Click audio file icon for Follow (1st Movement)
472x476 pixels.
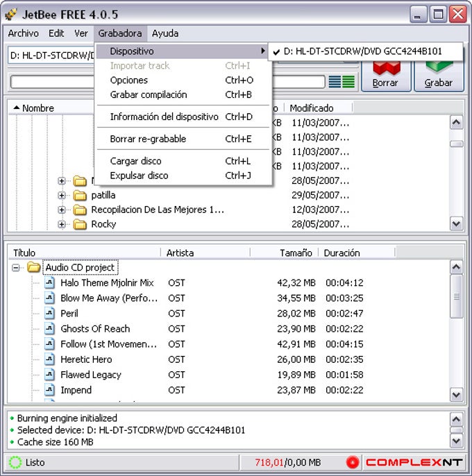49,344
